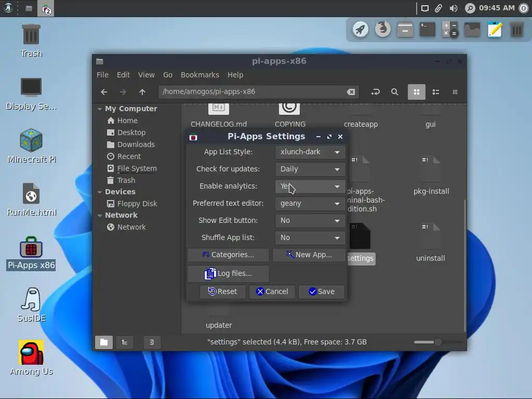Screen dimensions: 532x399
Task: Open the Edit menu
Action: pyautogui.click(x=123, y=75)
